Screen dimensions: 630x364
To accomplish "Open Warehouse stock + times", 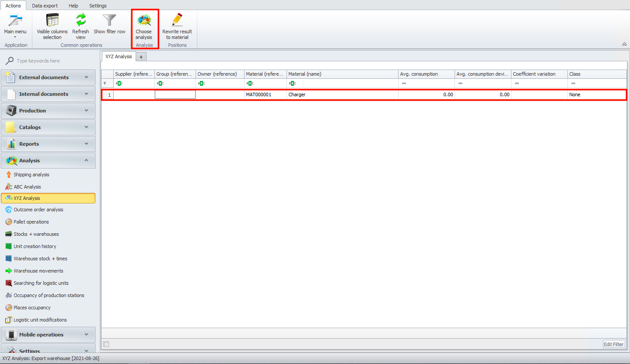I will click(x=40, y=259).
